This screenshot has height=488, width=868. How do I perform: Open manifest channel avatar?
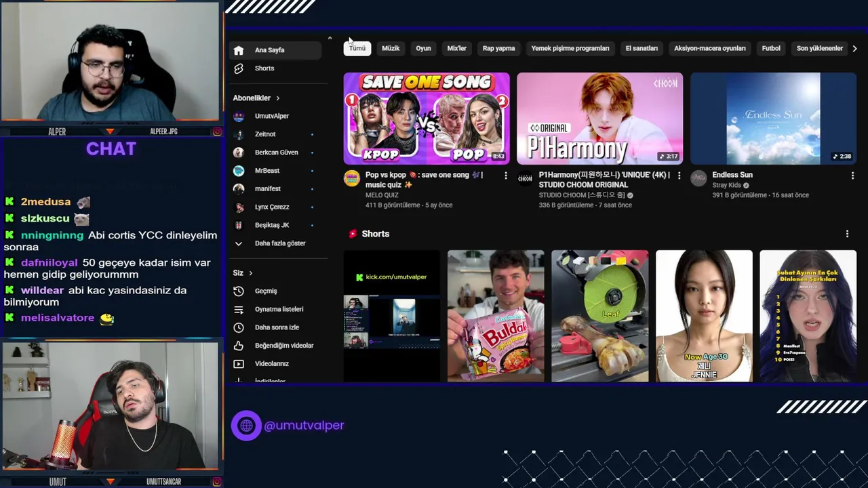pyautogui.click(x=239, y=188)
